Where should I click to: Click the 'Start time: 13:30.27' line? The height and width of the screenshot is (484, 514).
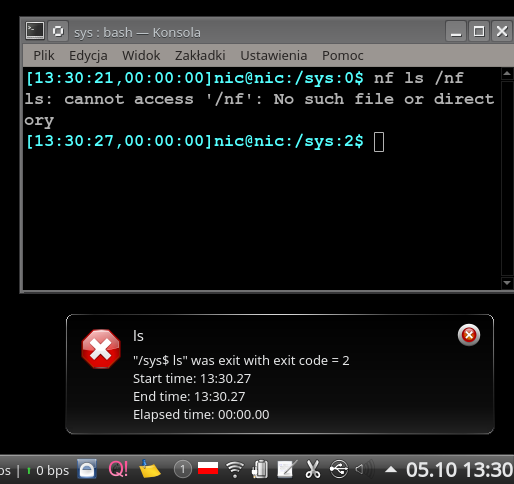[192, 378]
